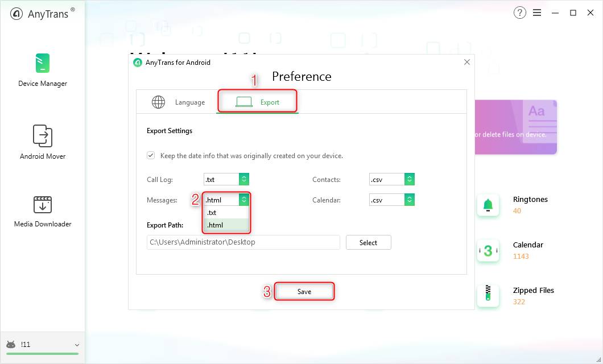Minimize the AnyTrans window
The height and width of the screenshot is (364, 603).
[x=555, y=13]
